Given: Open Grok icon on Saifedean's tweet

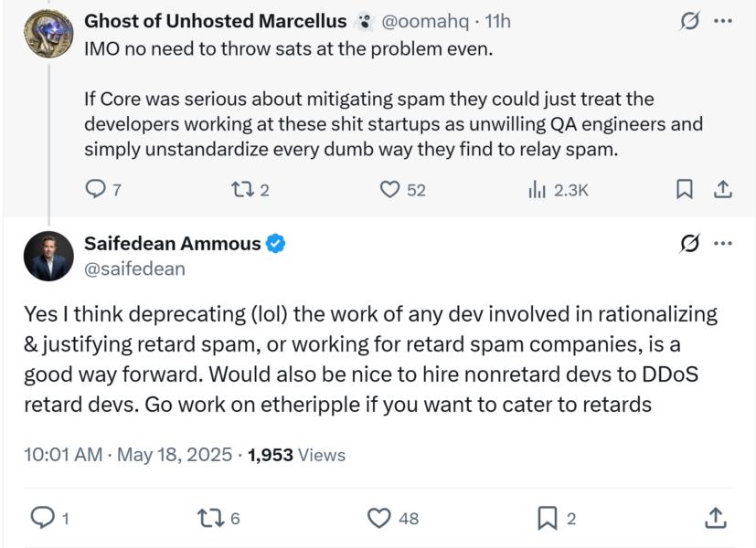Looking at the screenshot, I should (x=691, y=244).
